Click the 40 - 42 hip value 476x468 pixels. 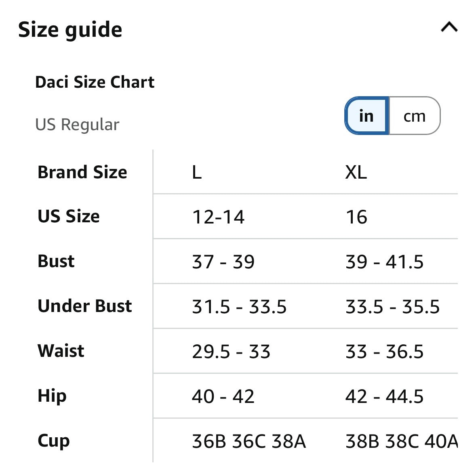pos(223,396)
